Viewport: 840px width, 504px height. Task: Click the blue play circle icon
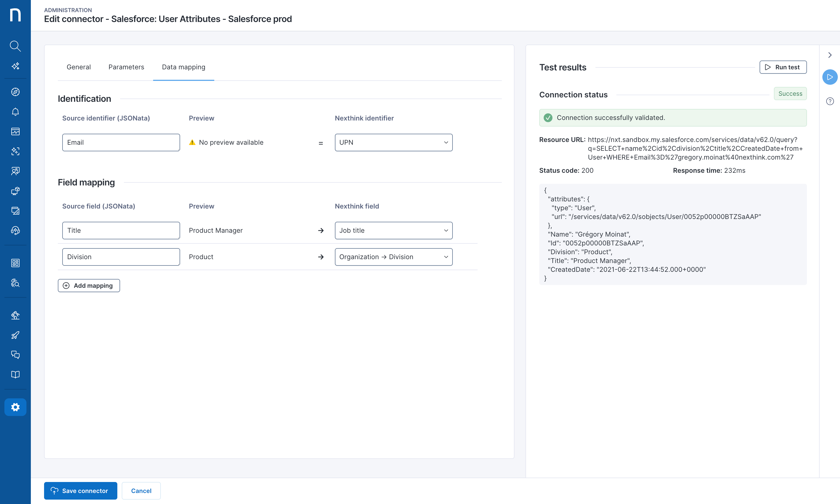click(x=830, y=77)
